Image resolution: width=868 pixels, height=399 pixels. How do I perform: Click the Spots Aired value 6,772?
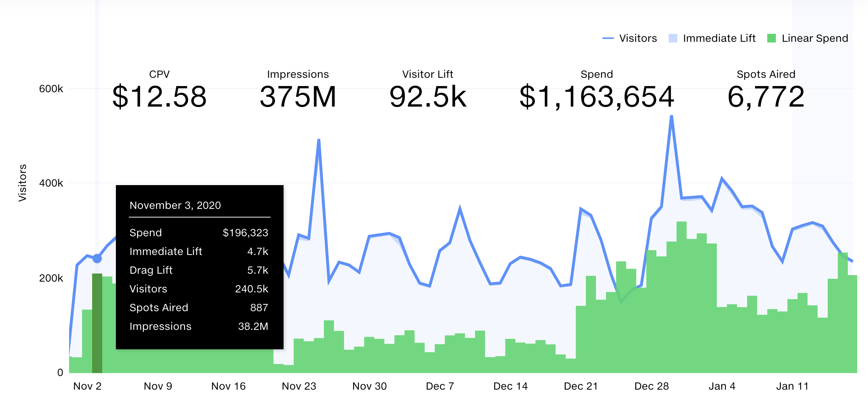pyautogui.click(x=766, y=97)
